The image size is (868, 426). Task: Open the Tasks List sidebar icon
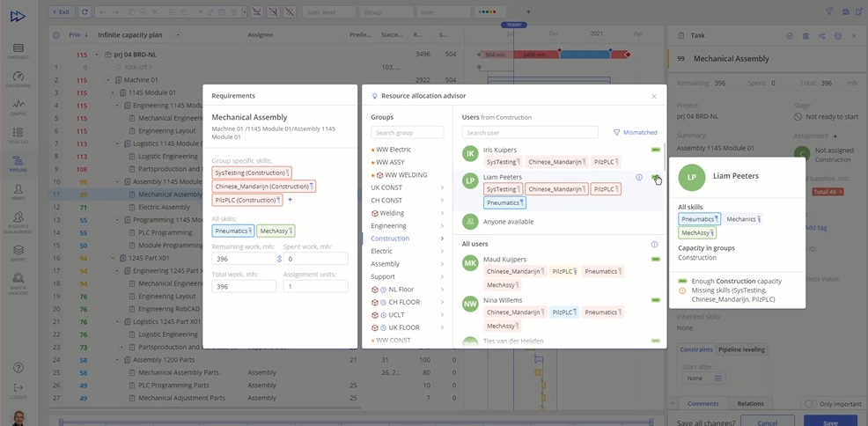pos(18,135)
